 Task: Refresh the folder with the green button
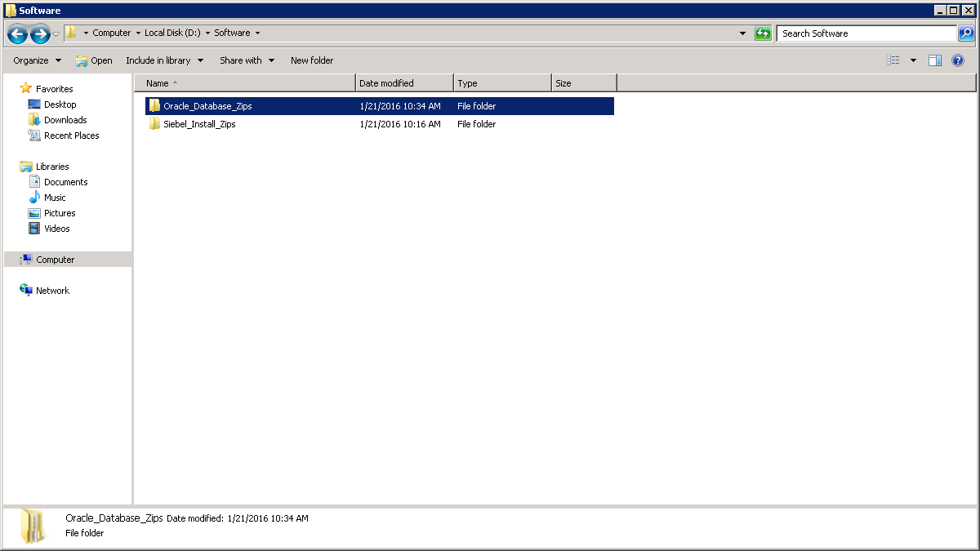tap(763, 33)
